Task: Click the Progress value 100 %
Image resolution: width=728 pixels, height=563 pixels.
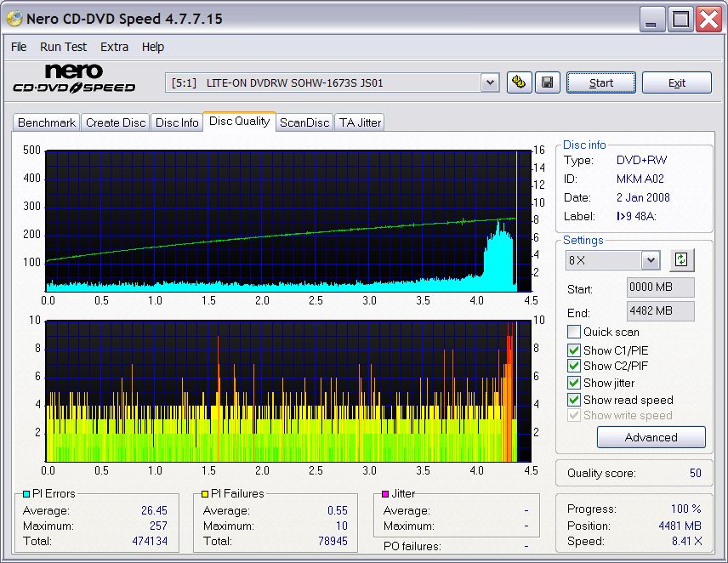Action: pos(685,509)
